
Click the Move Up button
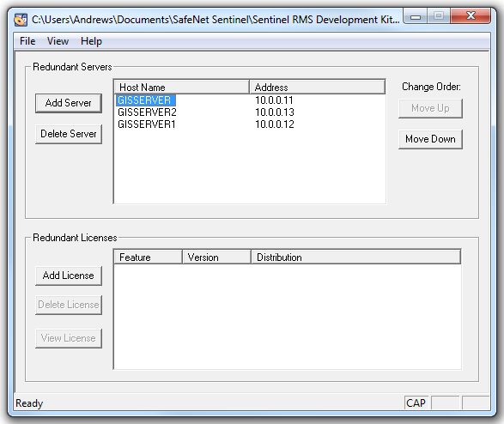[430, 108]
